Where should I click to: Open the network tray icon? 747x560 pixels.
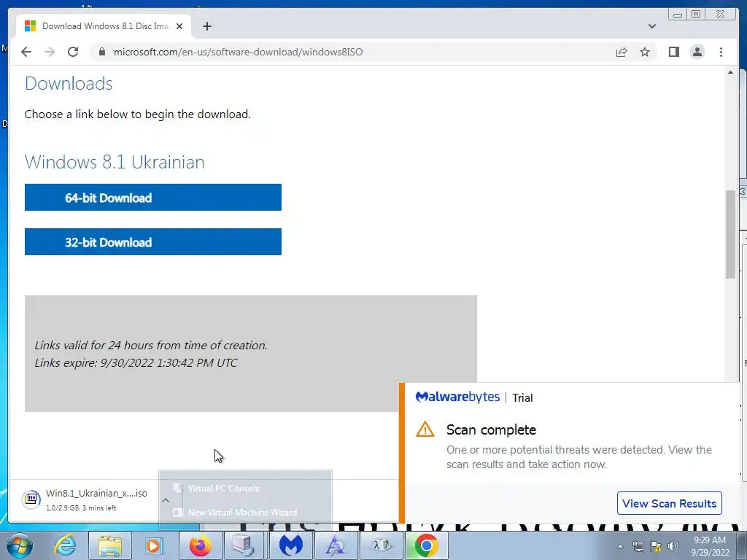coord(638,546)
